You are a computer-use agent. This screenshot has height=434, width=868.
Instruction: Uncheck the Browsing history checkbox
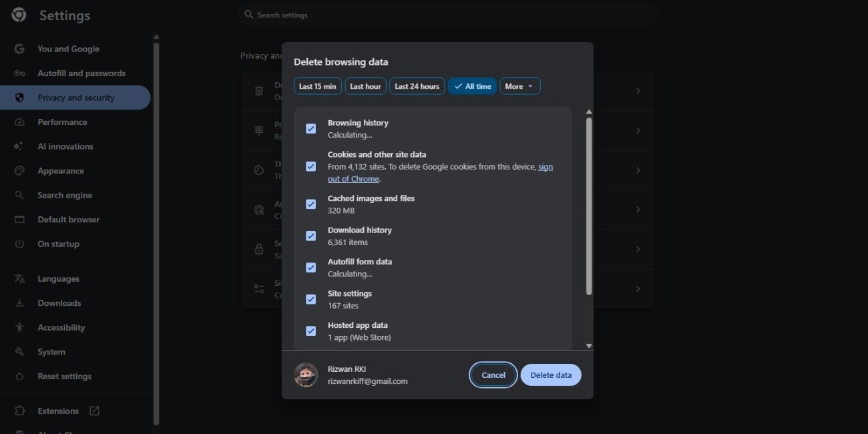(x=310, y=128)
